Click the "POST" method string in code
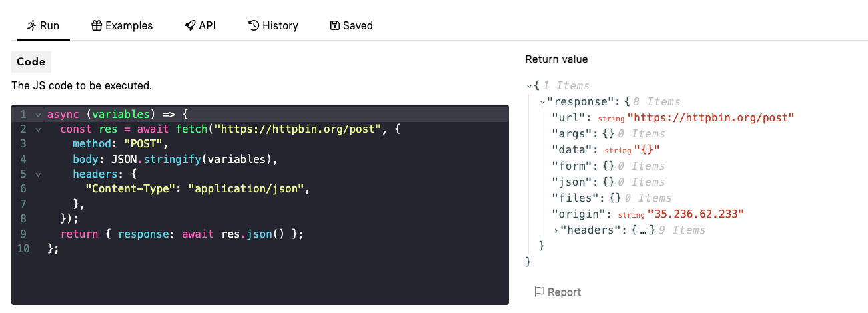Screen dimensions: 868x313 (x=146, y=143)
